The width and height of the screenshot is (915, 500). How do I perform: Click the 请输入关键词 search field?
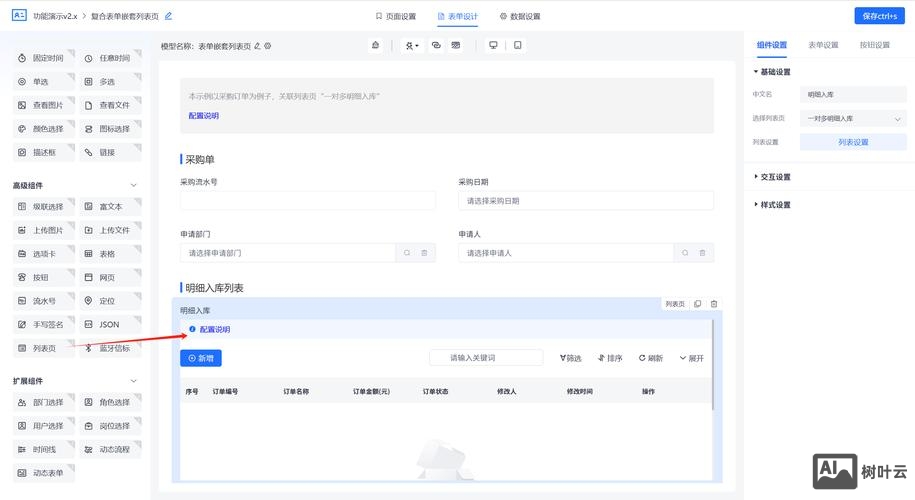click(x=486, y=358)
